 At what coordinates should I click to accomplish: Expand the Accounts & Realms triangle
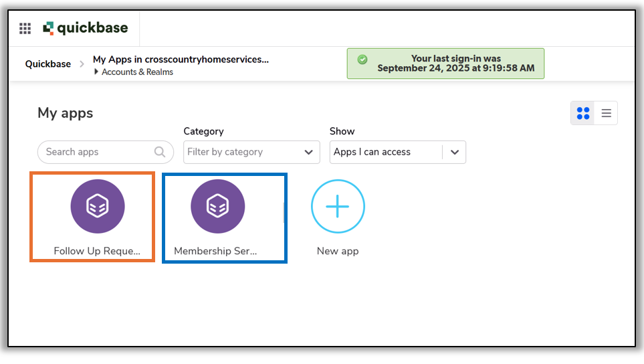pos(96,72)
